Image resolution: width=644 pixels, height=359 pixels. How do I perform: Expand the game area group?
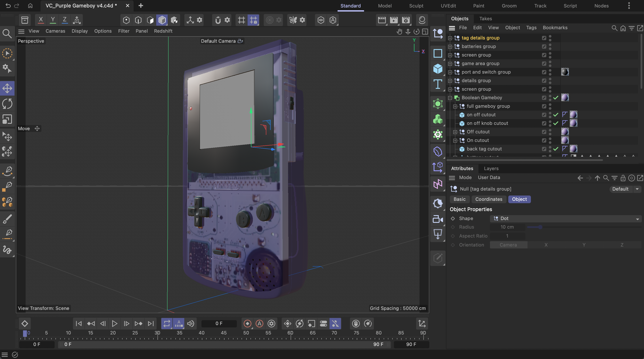(x=450, y=64)
